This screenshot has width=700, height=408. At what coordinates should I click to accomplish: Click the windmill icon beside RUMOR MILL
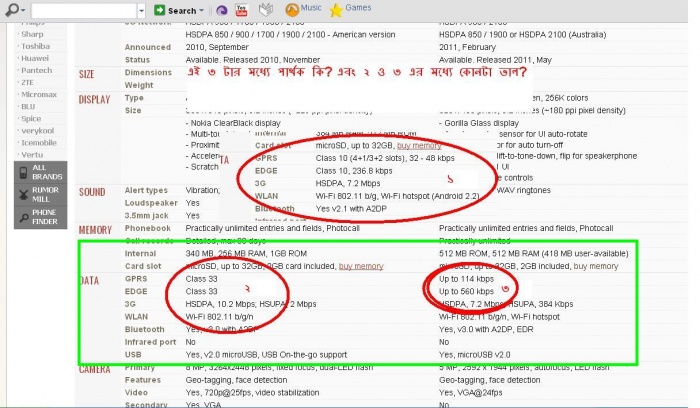click(x=23, y=195)
